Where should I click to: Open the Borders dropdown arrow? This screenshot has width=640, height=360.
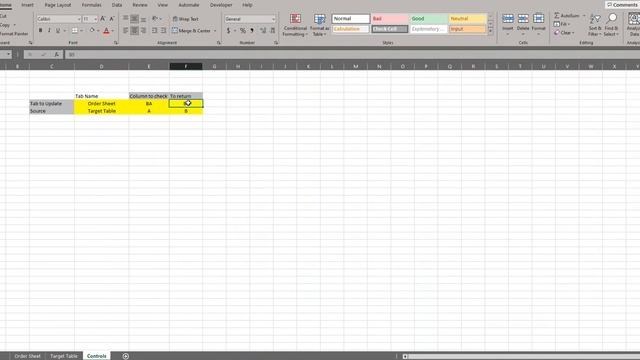tap(81, 31)
